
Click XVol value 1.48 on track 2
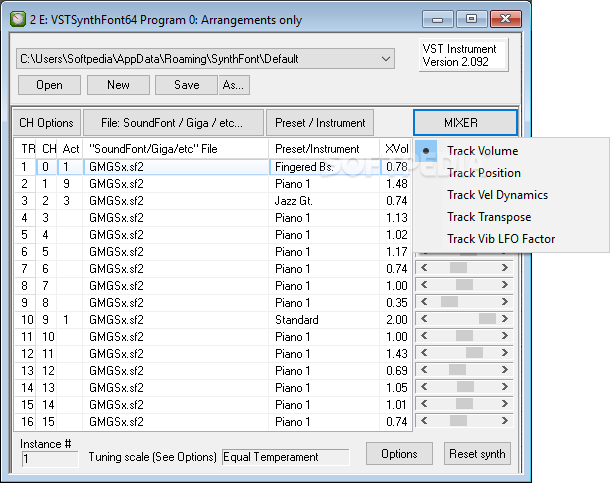click(x=396, y=184)
